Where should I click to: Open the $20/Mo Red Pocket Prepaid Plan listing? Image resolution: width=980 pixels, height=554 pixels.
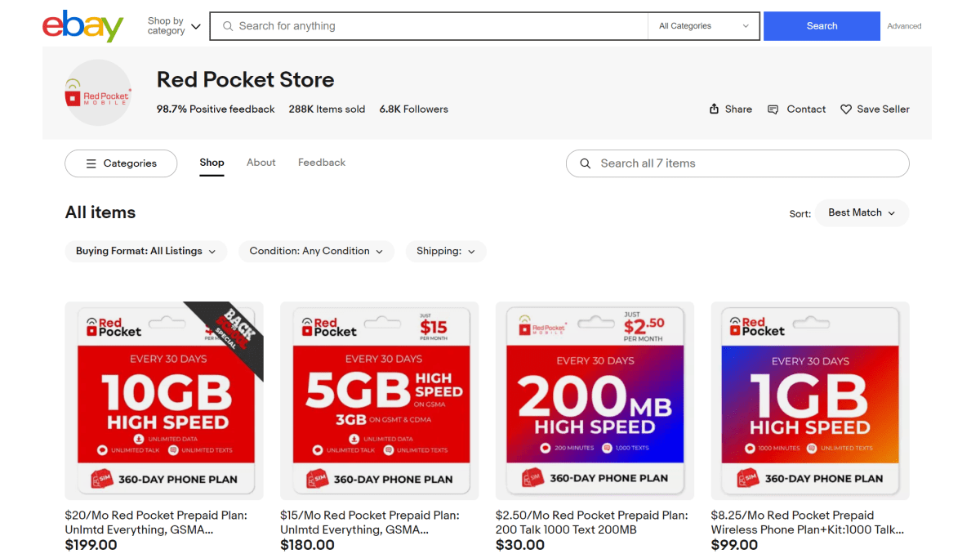coord(156,522)
